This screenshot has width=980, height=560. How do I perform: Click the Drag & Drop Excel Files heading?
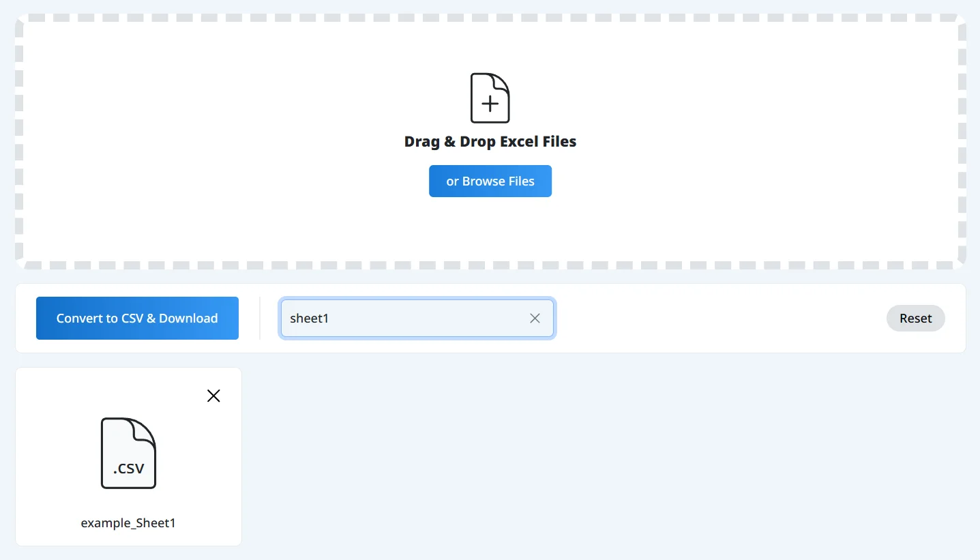tap(490, 142)
